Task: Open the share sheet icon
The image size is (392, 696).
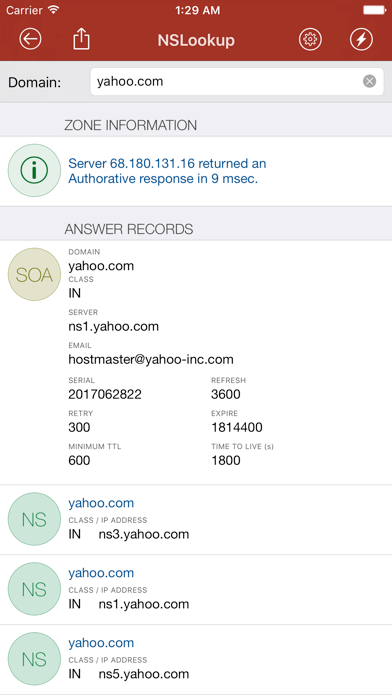Action: [81, 40]
